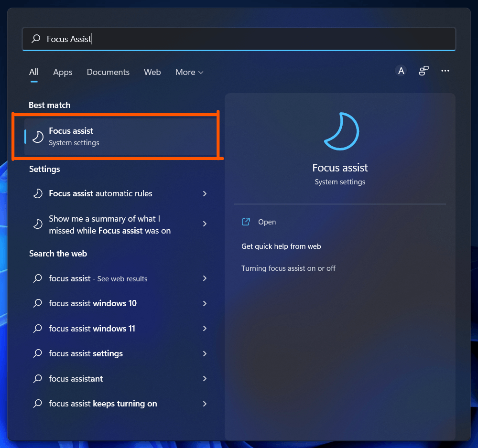Screen dimensions: 478x448
Task: Switch to the Documents tab
Action: tap(108, 72)
